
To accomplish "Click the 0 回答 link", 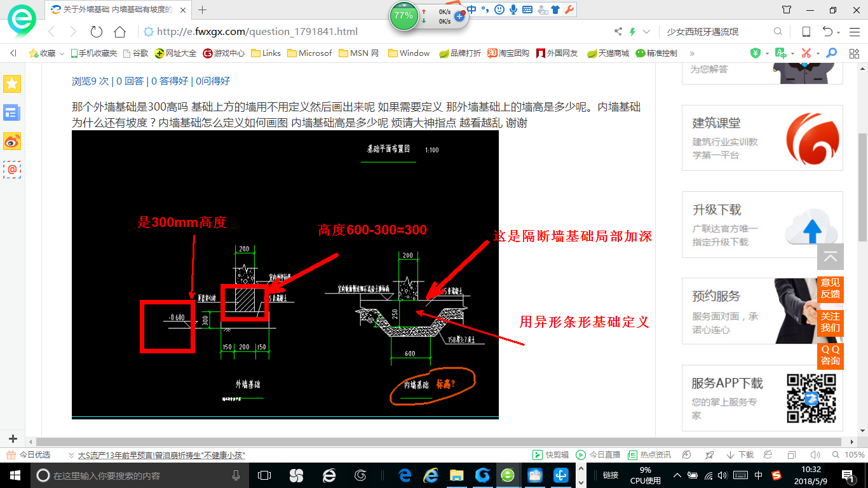I will click(130, 81).
